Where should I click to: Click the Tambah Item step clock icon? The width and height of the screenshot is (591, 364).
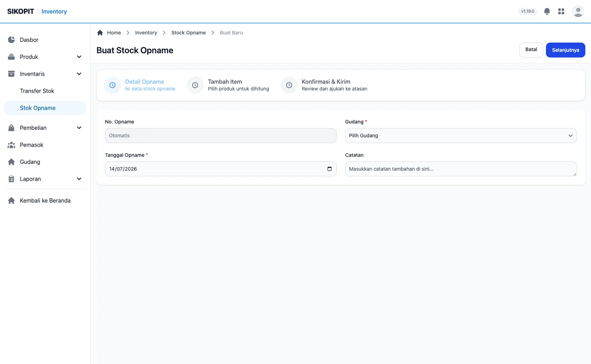point(195,85)
